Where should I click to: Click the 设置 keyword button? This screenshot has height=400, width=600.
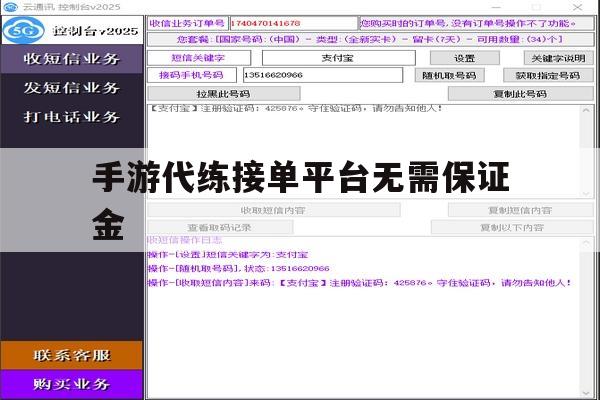465,58
